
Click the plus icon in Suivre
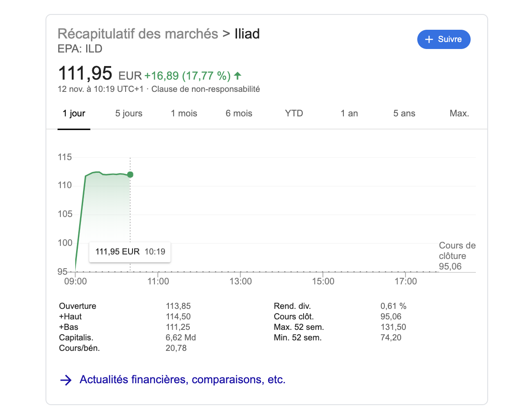(x=430, y=39)
